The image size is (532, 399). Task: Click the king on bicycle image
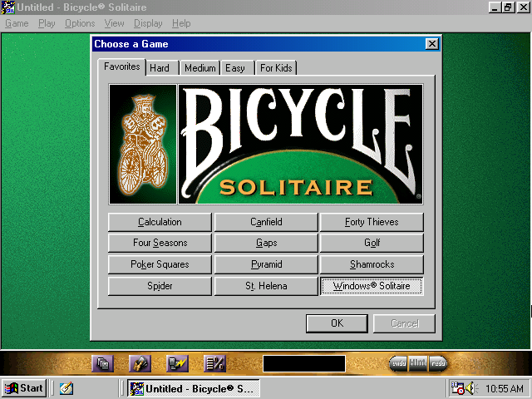(x=143, y=144)
